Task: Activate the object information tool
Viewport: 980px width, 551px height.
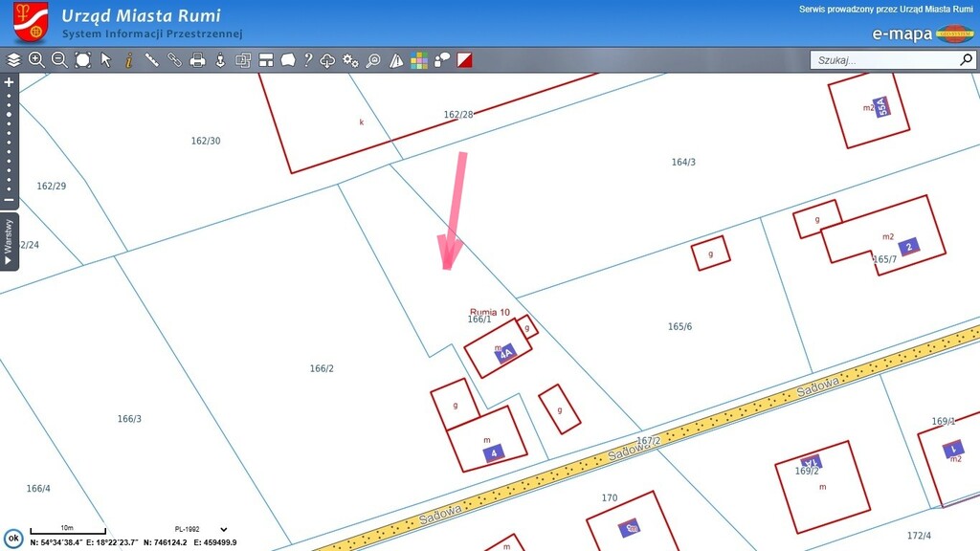Action: pyautogui.click(x=128, y=60)
